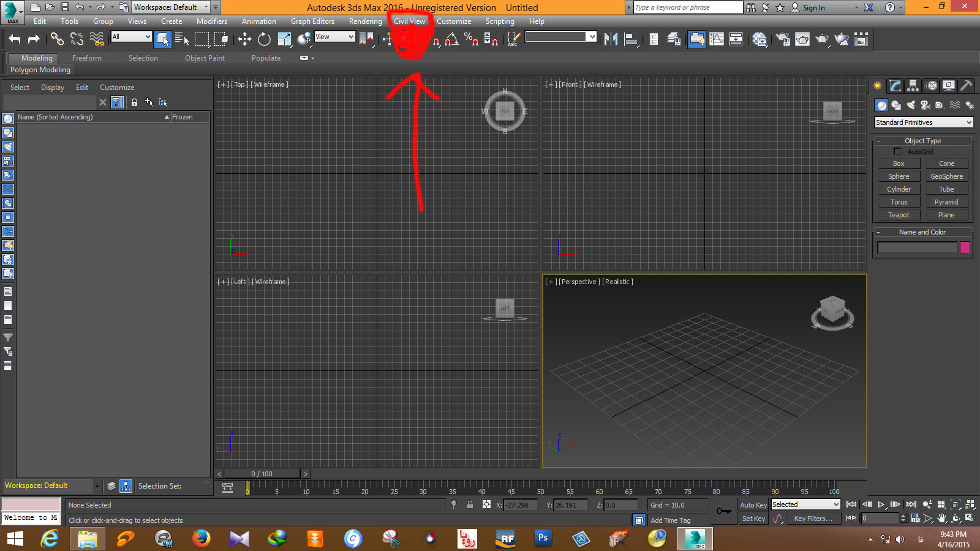Screen dimensions: 980x551
Task: Activate Select and Scale tool
Action: pyautogui.click(x=284, y=40)
